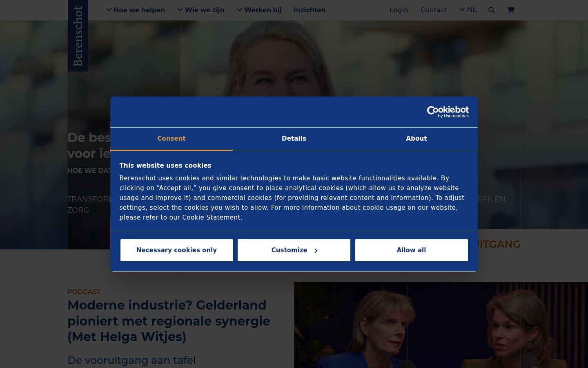Open Inzichten in the navigation bar
Viewport: 588px width, 368px height.
coord(310,10)
